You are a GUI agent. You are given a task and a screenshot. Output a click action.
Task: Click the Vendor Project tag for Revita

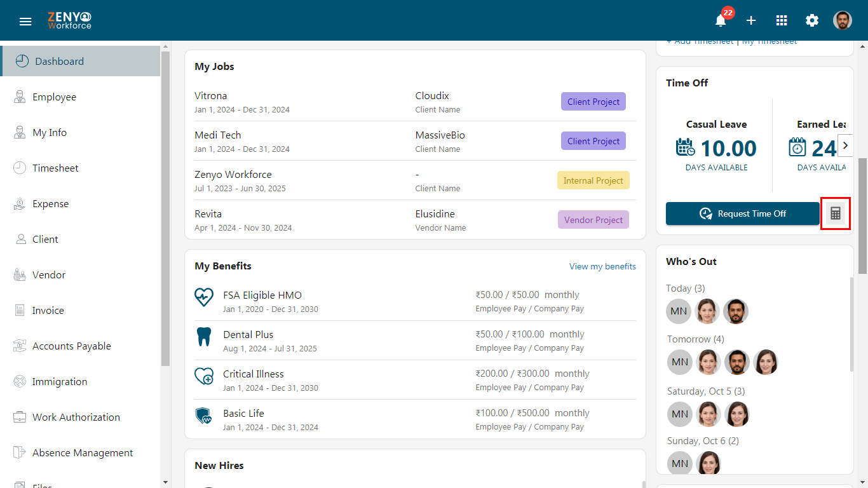tap(593, 220)
